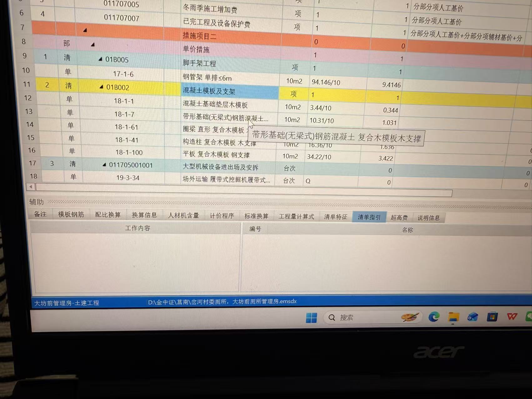Open the 计价程序 tab
Viewport: 532px width, 399px height.
click(222, 215)
